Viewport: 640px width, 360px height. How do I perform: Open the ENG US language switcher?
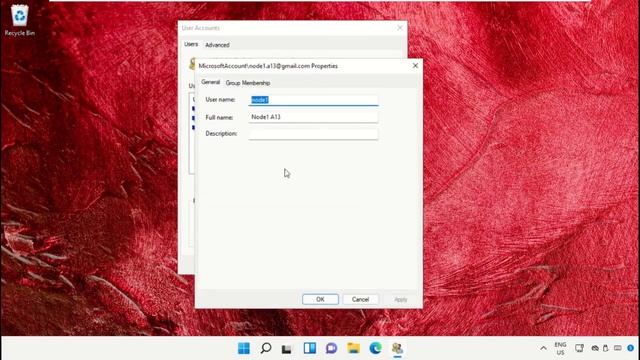(560, 348)
